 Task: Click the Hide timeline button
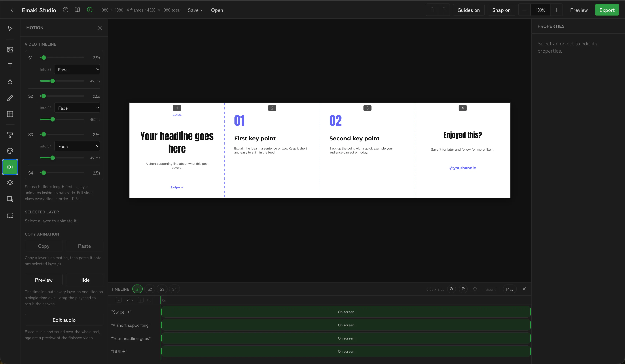84,280
